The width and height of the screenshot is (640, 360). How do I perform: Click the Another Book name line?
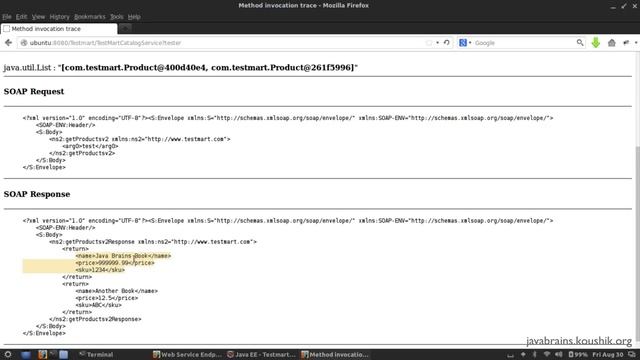coord(117,291)
